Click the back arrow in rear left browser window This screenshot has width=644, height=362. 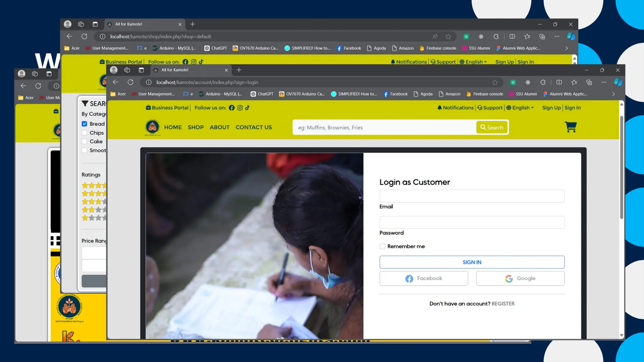(23, 86)
